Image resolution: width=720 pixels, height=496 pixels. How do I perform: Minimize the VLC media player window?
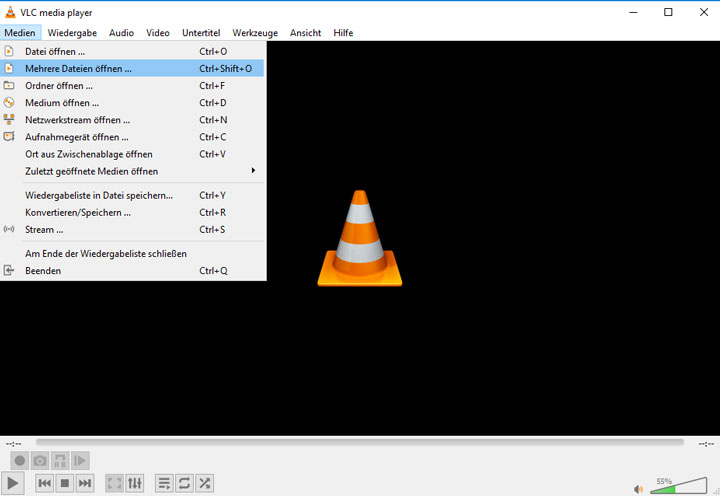pyautogui.click(x=633, y=12)
